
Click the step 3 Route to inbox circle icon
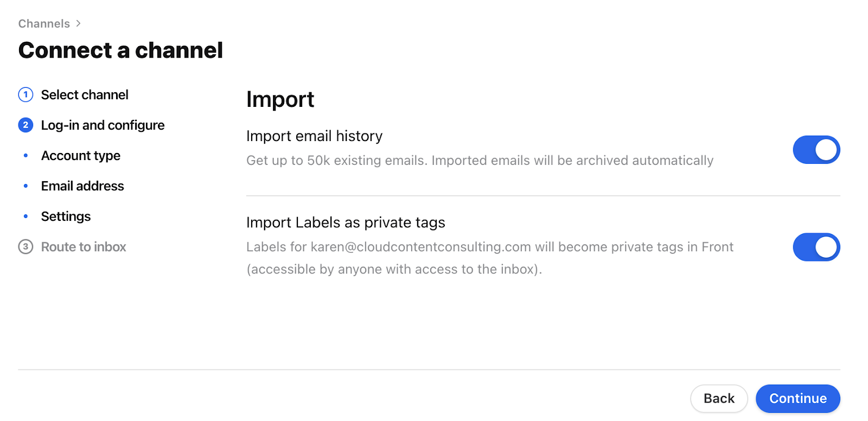click(x=25, y=247)
